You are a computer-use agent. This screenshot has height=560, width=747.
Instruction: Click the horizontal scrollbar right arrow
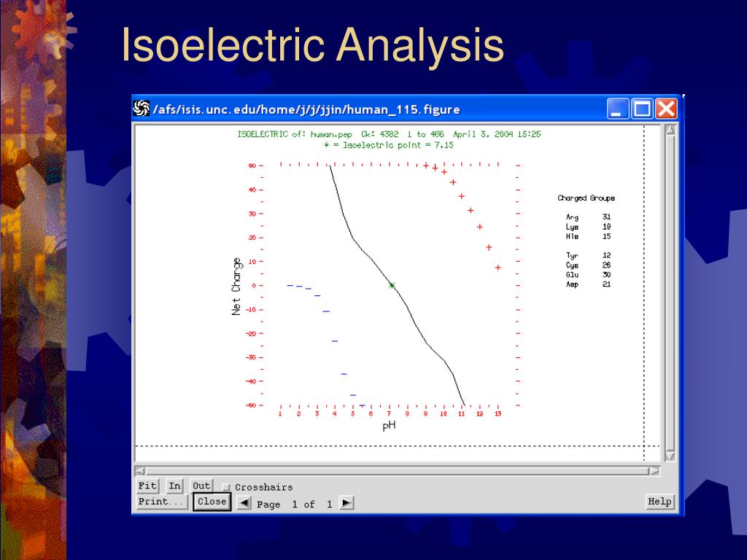(654, 471)
